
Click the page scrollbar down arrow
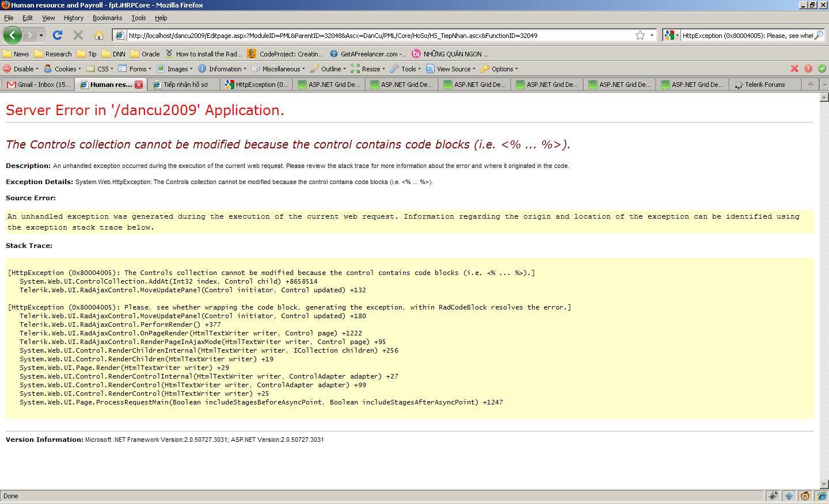(824, 484)
